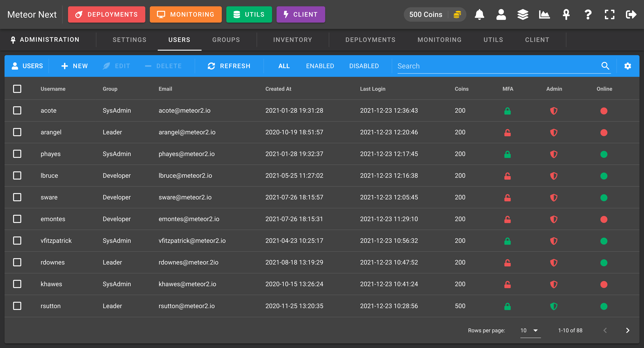Toggle fullscreen with the expand icon
The width and height of the screenshot is (644, 348).
[x=610, y=14]
